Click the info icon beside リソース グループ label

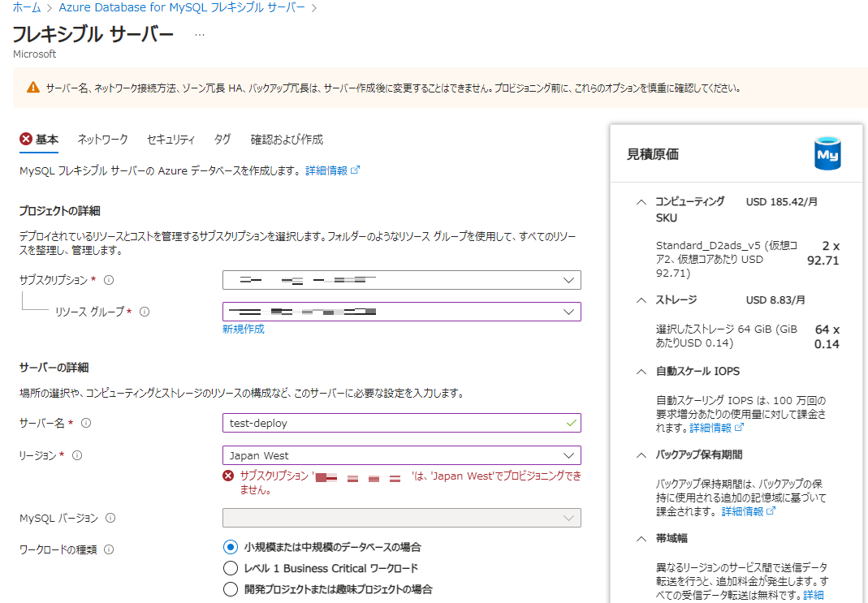pyautogui.click(x=145, y=312)
